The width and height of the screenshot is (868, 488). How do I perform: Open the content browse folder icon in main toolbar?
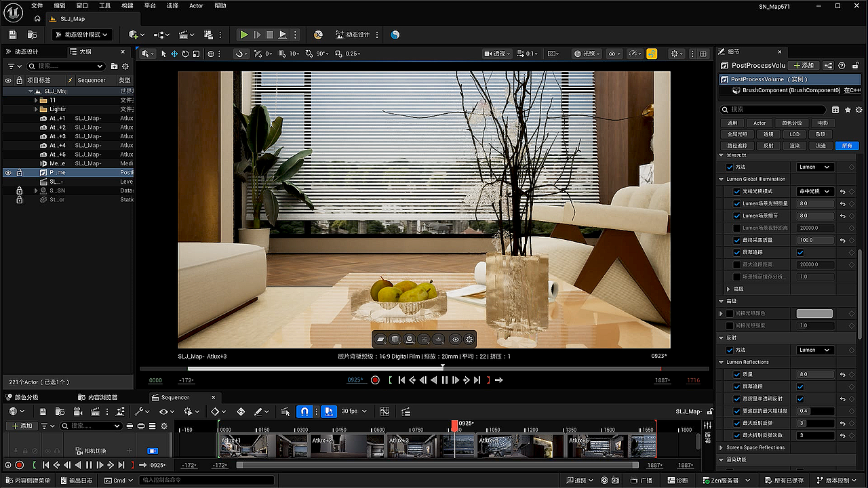pos(32,35)
